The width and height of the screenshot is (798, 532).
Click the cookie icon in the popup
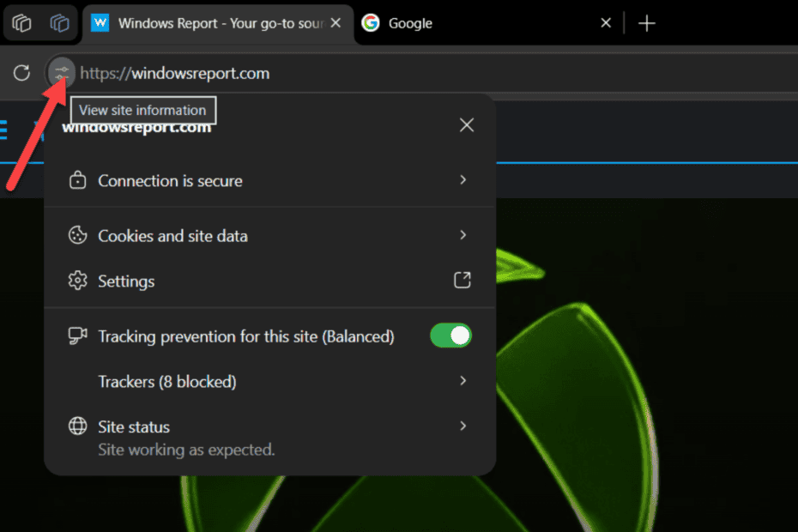[x=77, y=235]
